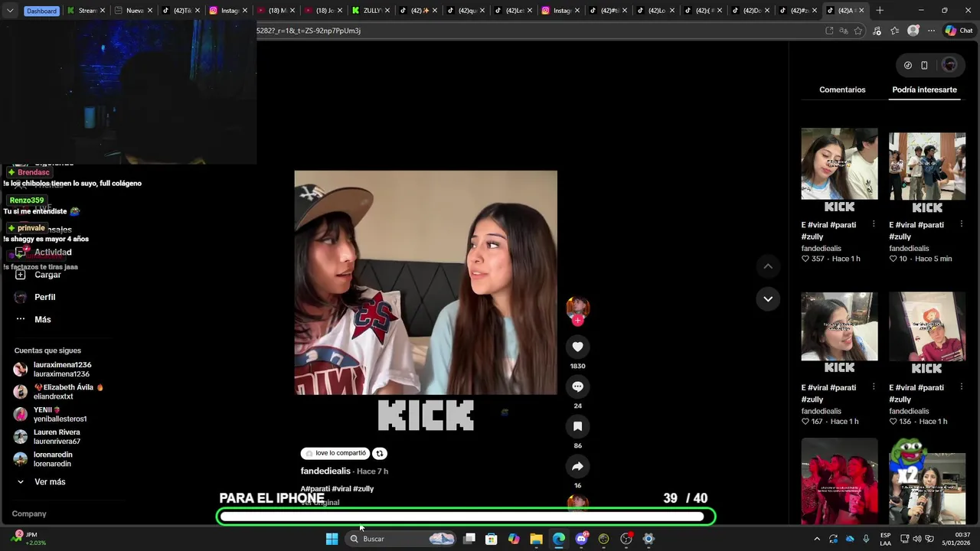Screen dimensions: 980x551
Task: Switch to the Dashboard browser tab
Action: pos(41,11)
